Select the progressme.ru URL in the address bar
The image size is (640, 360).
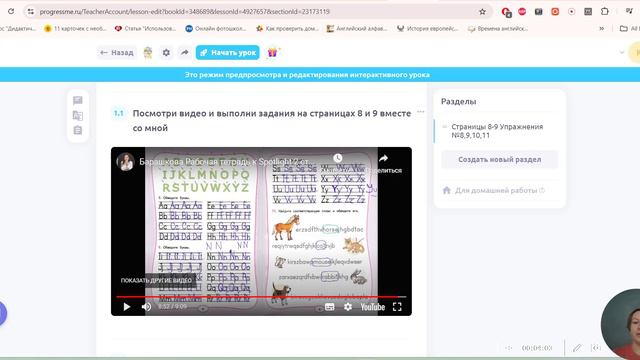click(184, 11)
